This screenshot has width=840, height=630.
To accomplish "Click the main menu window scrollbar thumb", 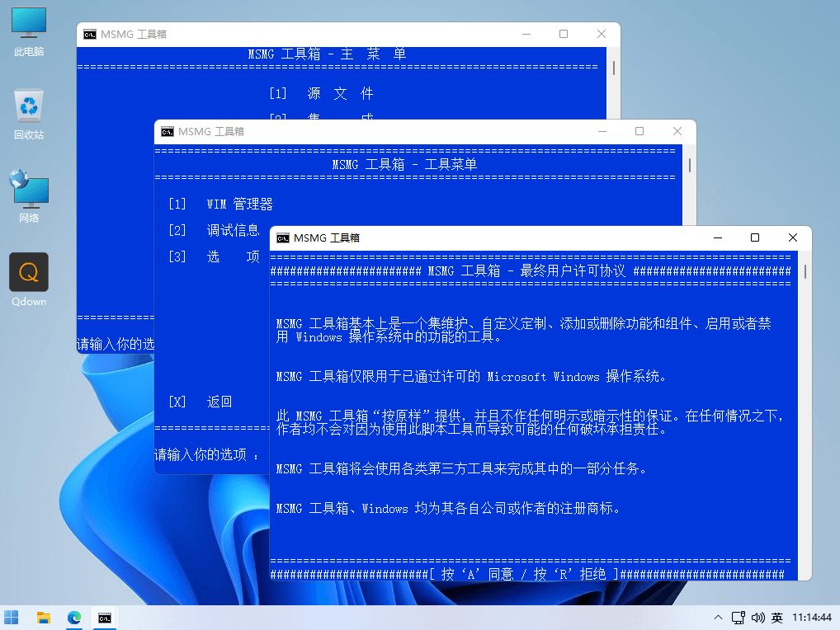I will 613,68.
